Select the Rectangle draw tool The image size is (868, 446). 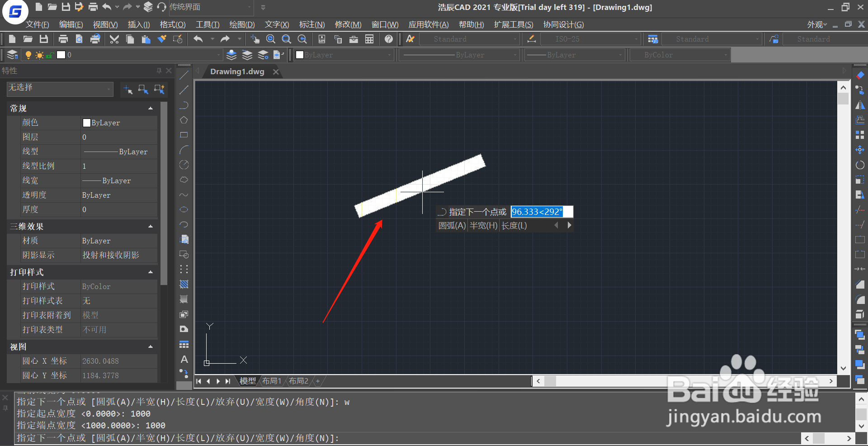[184, 135]
